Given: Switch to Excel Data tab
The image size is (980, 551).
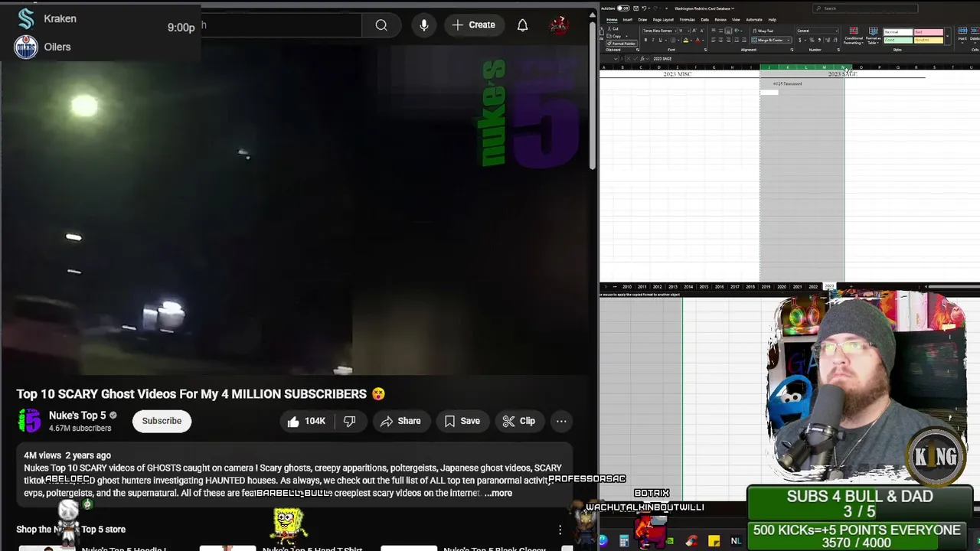Looking at the screenshot, I should point(705,20).
